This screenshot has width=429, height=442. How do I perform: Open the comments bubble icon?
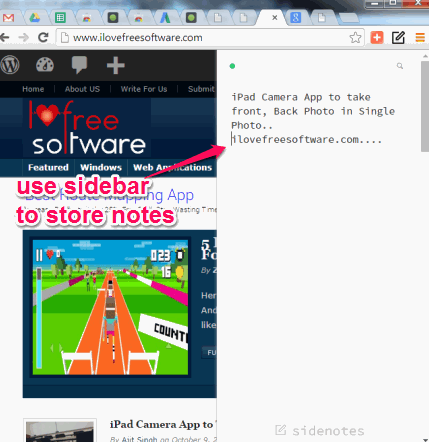pos(79,65)
